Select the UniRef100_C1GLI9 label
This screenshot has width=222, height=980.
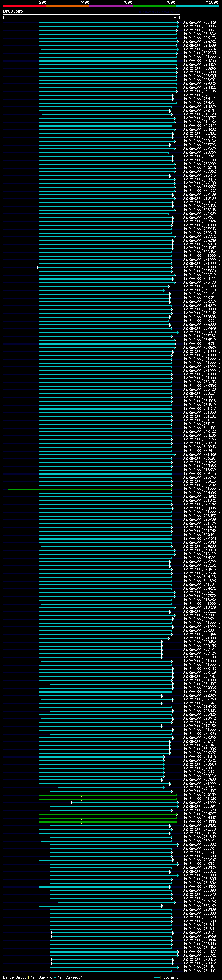(199, 554)
